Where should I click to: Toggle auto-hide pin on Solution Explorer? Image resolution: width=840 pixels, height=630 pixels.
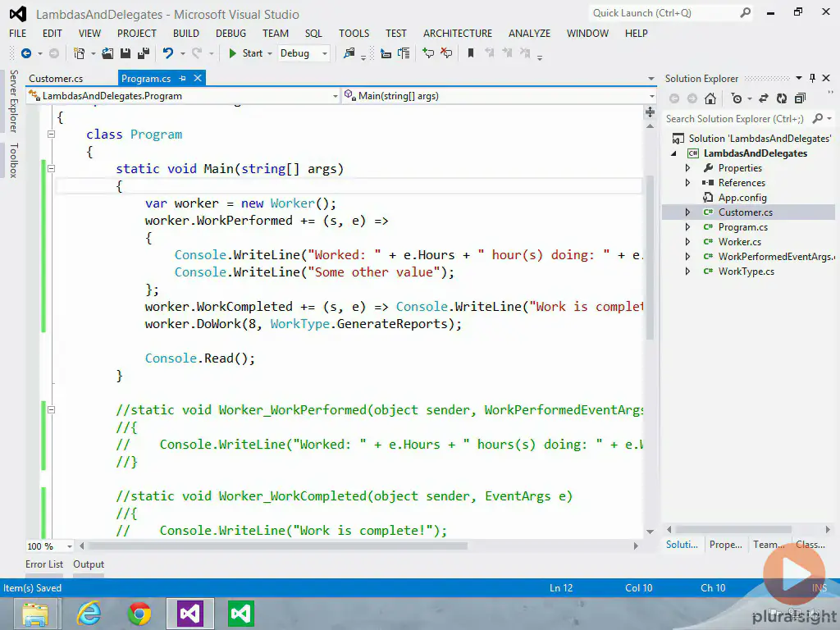(813, 78)
